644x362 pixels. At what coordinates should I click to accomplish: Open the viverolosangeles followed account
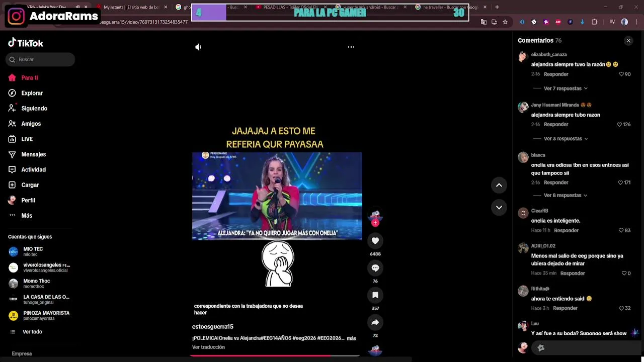click(x=39, y=267)
